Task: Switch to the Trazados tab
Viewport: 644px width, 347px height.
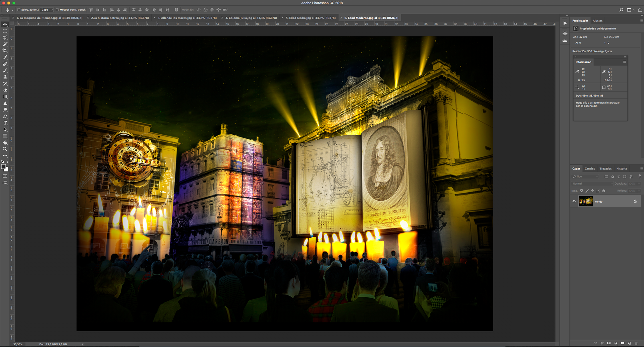Action: (605, 168)
